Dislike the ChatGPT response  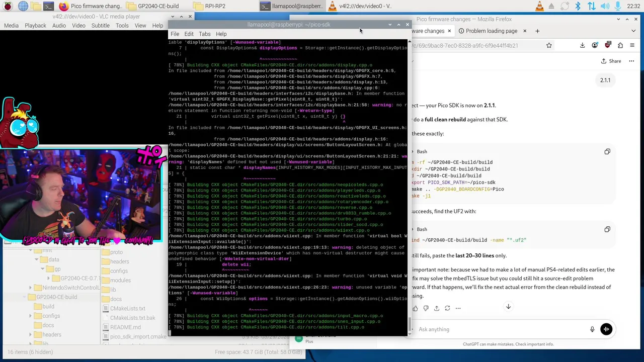(x=426, y=308)
